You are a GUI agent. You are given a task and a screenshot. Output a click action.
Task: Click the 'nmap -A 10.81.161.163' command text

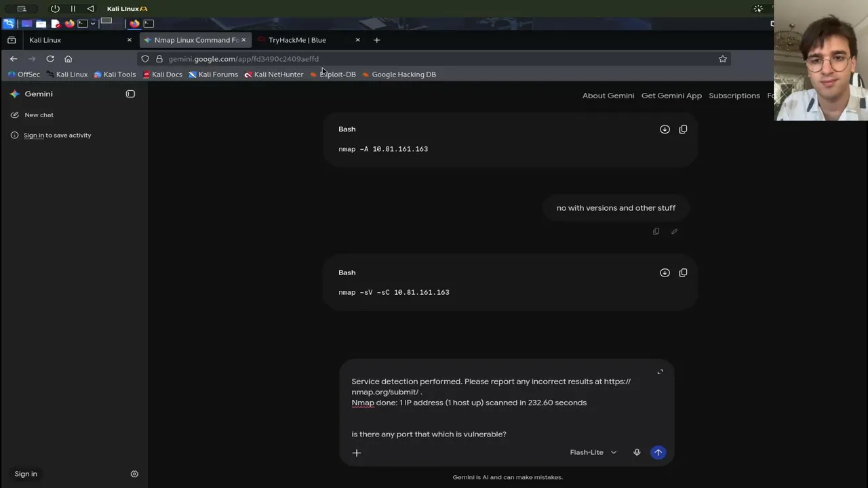(x=383, y=149)
